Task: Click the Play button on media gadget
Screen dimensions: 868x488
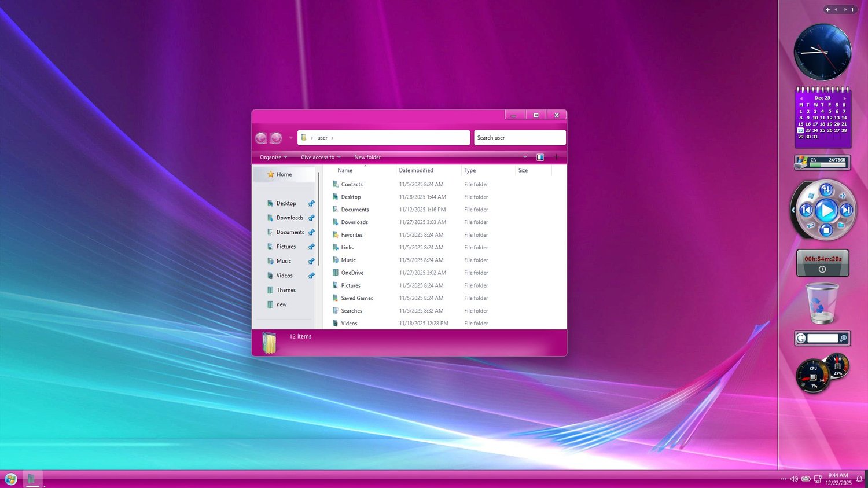Action: [826, 210]
